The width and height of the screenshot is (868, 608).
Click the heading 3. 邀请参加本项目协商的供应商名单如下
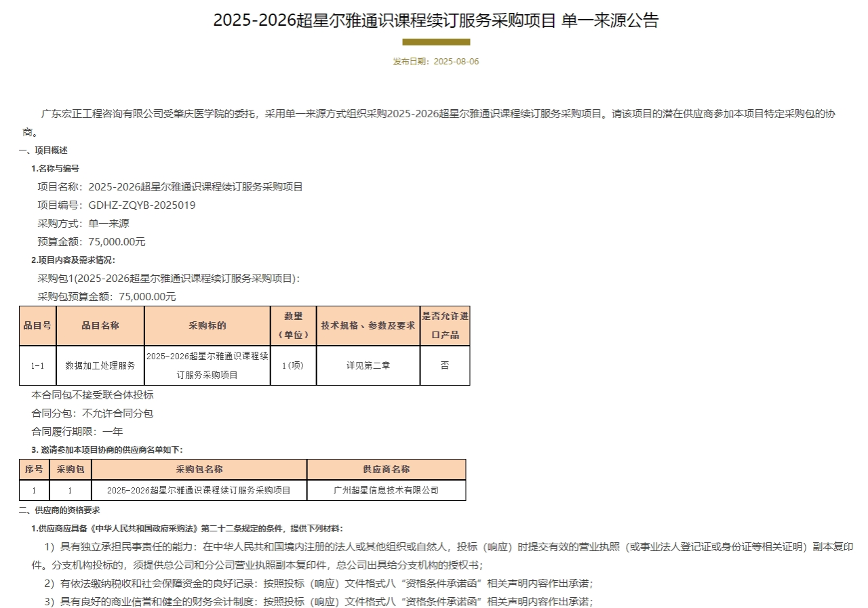[x=107, y=449]
